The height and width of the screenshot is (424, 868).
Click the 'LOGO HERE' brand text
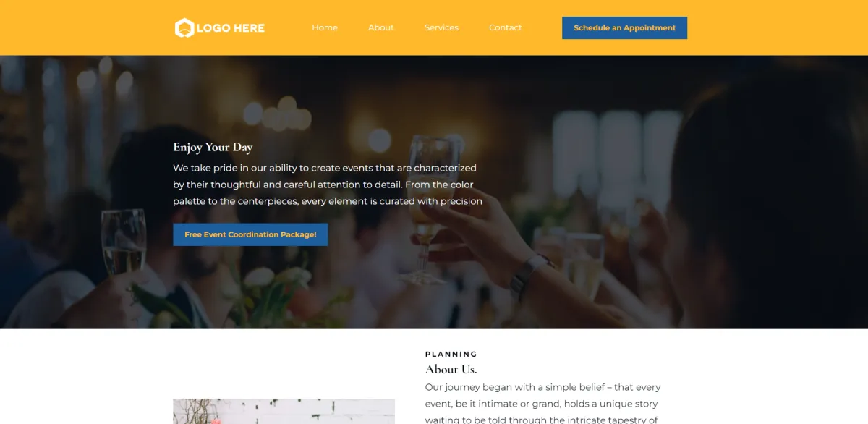coord(230,28)
